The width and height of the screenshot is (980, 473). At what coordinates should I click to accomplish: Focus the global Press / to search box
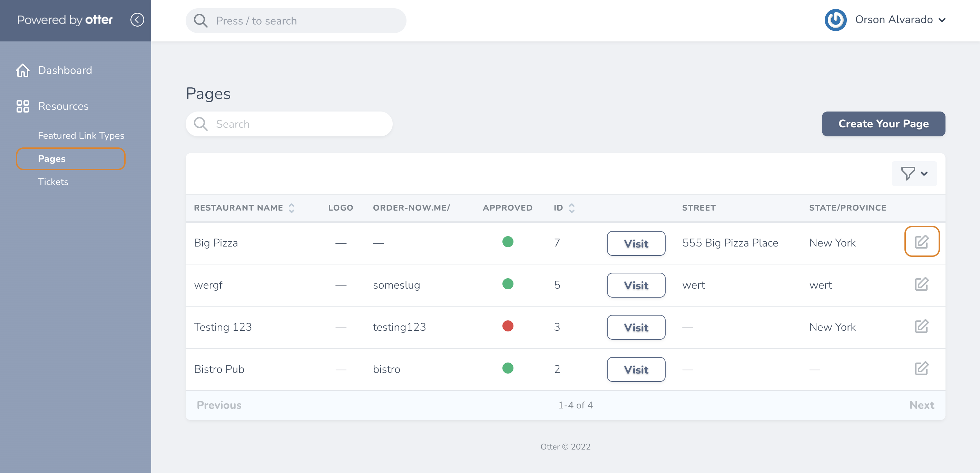tap(296, 21)
